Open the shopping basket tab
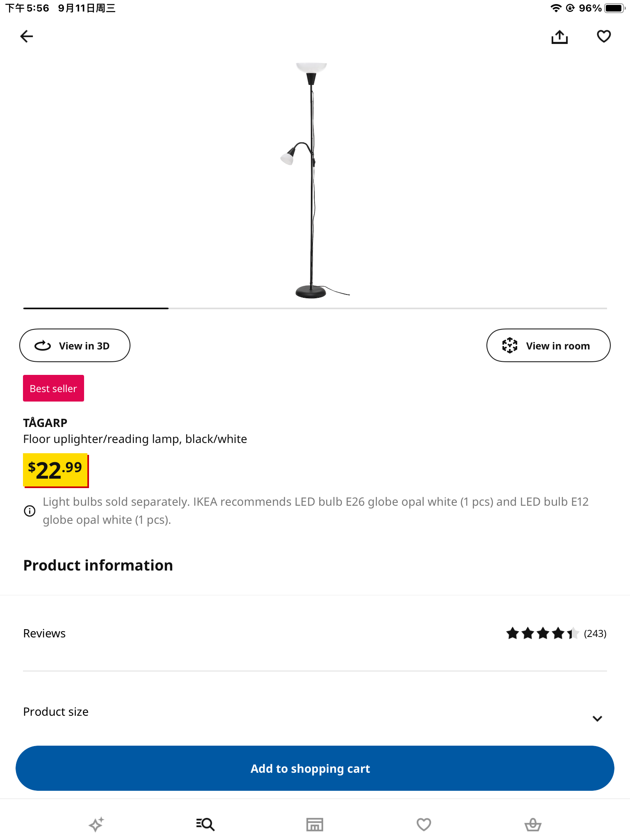Screen dimensions: 630x840 pos(533,824)
